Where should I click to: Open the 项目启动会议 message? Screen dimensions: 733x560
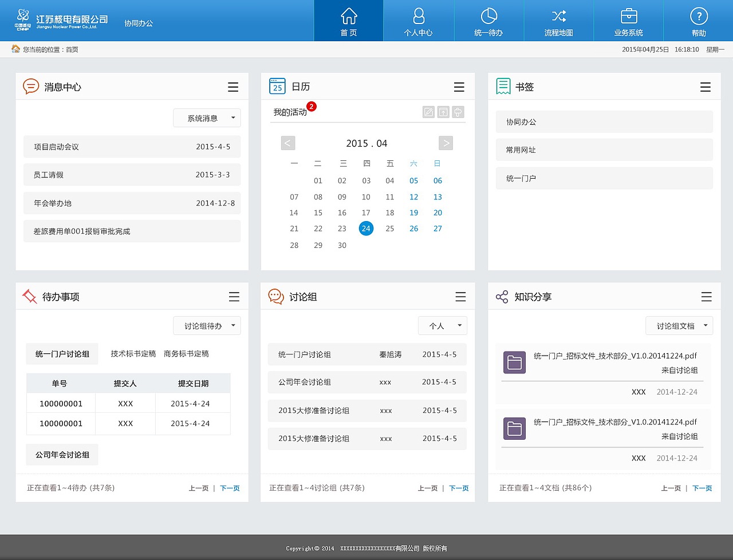132,147
